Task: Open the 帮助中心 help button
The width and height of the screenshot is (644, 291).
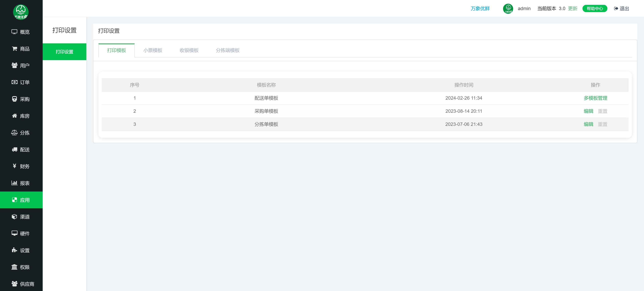Action: click(595, 9)
